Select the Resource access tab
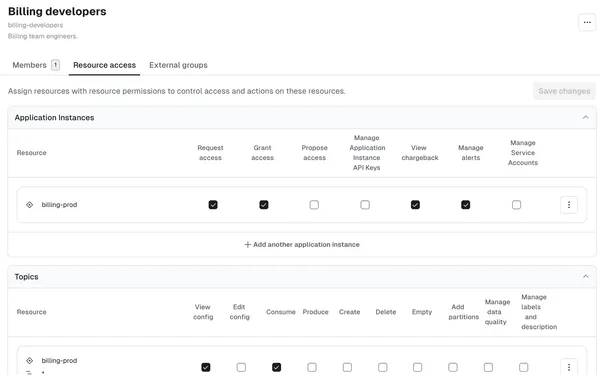The width and height of the screenshot is (600, 375). click(x=104, y=65)
